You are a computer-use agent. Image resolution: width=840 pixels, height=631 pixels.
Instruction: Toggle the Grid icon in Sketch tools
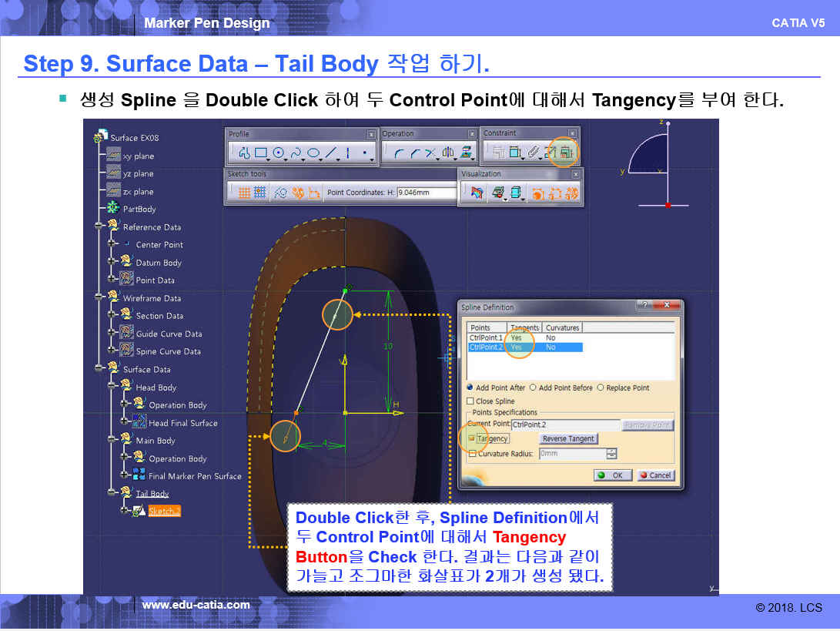pyautogui.click(x=243, y=193)
